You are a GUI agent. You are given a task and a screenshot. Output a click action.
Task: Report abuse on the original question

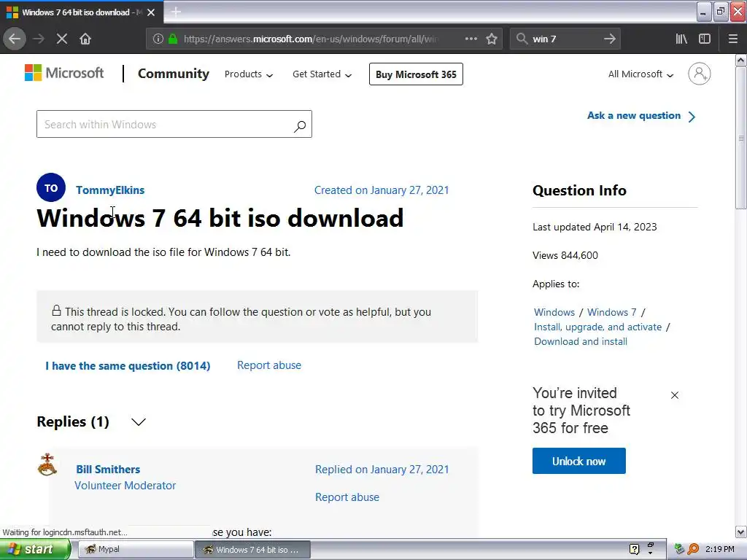tap(269, 365)
